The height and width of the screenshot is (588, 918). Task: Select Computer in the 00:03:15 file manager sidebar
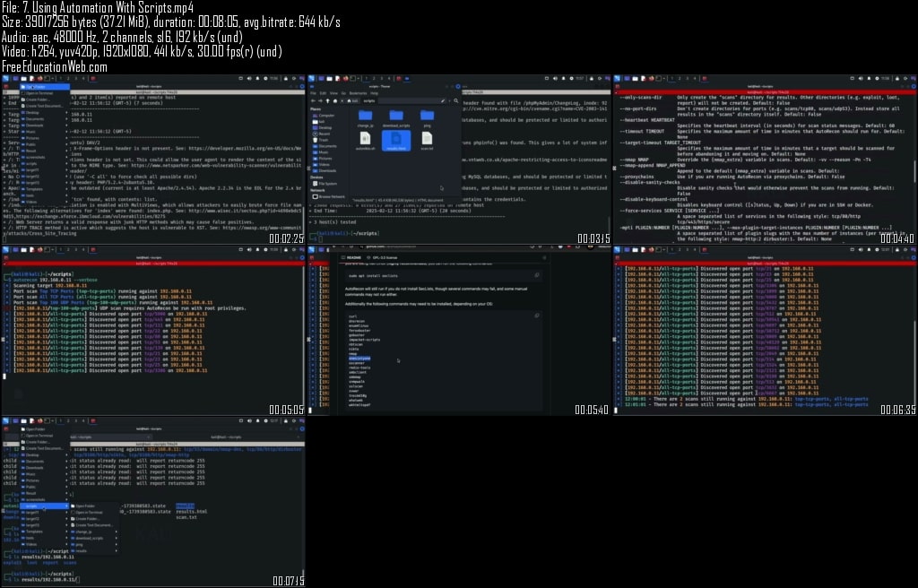pos(324,116)
